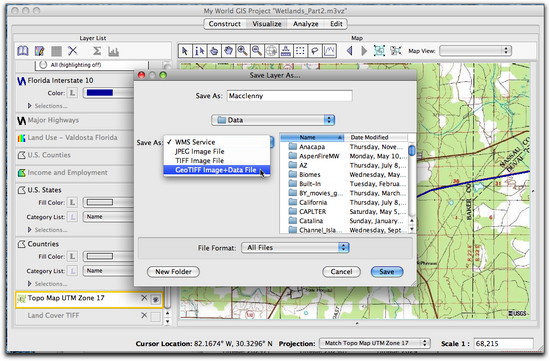The image size is (550, 361).
Task: Open the Data folder dropdown
Action: (x=273, y=120)
